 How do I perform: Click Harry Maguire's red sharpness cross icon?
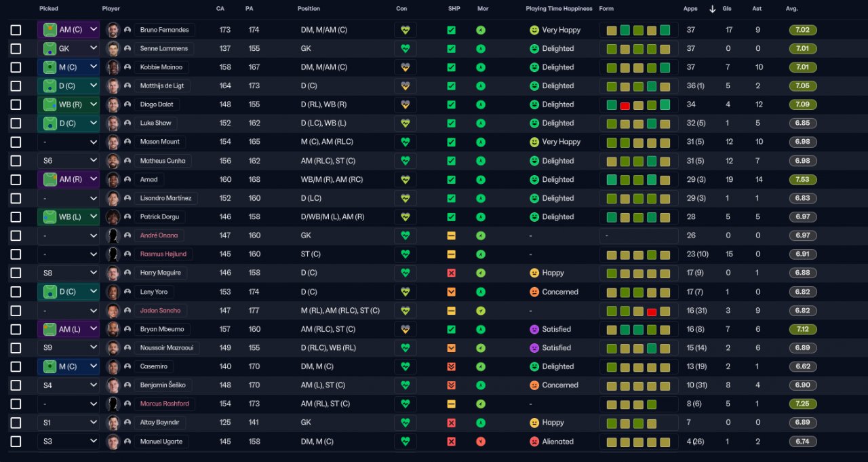point(451,273)
